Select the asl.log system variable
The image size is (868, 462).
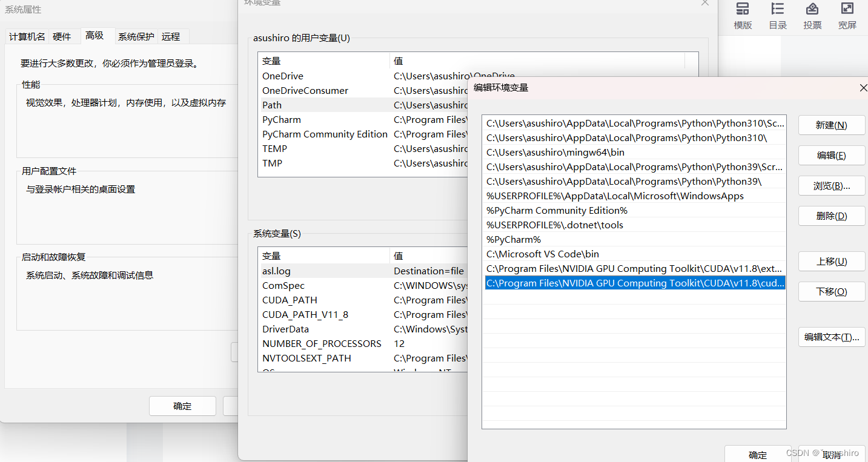coord(365,271)
